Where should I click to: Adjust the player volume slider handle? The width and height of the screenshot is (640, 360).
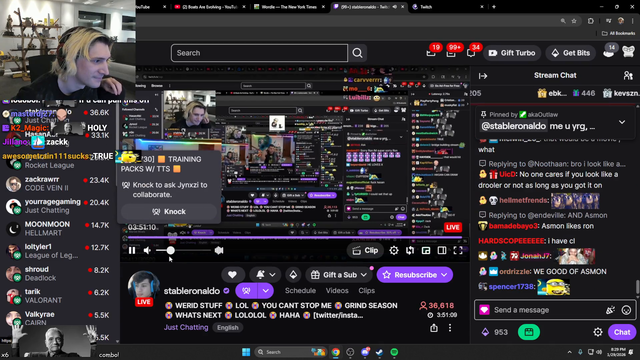coord(171,251)
